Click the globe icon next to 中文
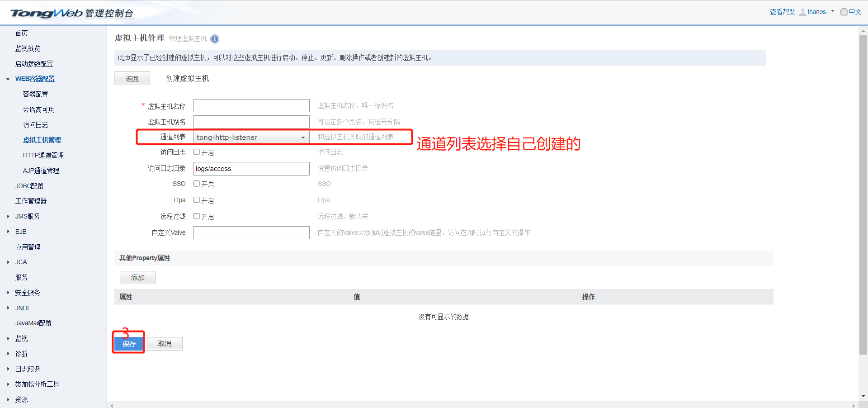The width and height of the screenshot is (868, 408). [x=843, y=12]
